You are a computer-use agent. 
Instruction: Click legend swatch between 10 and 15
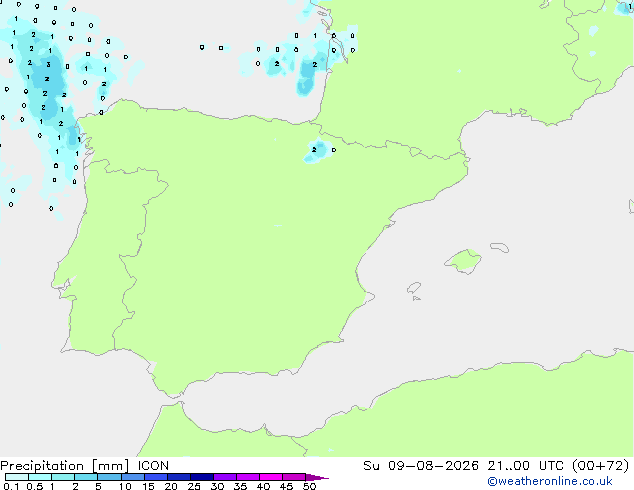132,477
